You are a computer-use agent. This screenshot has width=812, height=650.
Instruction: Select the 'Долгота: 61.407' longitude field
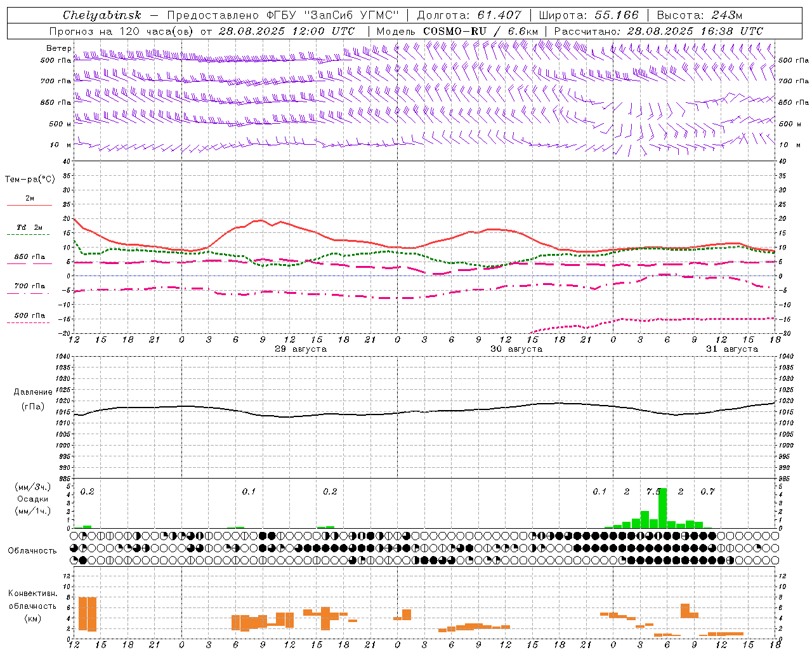(x=469, y=15)
